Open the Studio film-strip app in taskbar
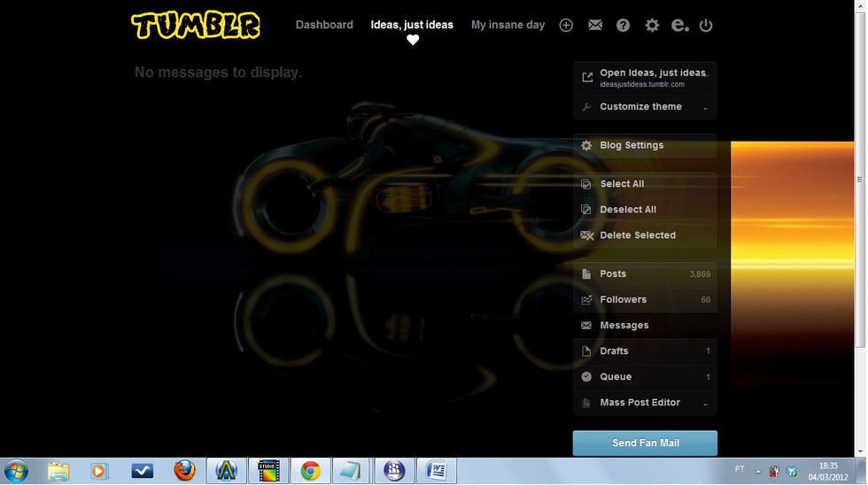Viewport: 868px width, 485px height. tap(268, 471)
